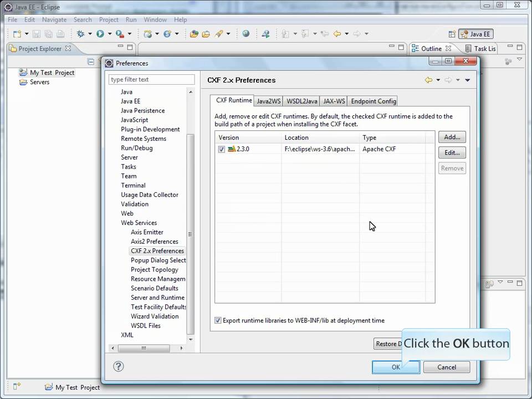Click the Restore Defaults button
The image size is (532, 399).
pyautogui.click(x=388, y=344)
